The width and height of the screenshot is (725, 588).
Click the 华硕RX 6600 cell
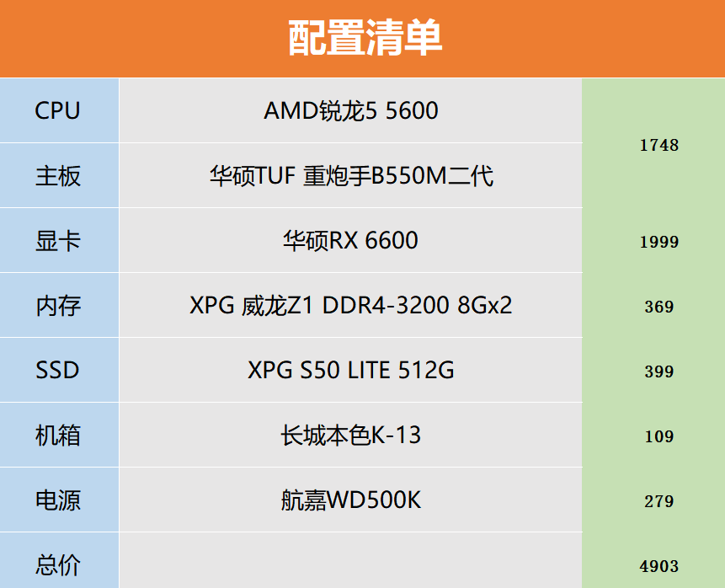(350, 240)
